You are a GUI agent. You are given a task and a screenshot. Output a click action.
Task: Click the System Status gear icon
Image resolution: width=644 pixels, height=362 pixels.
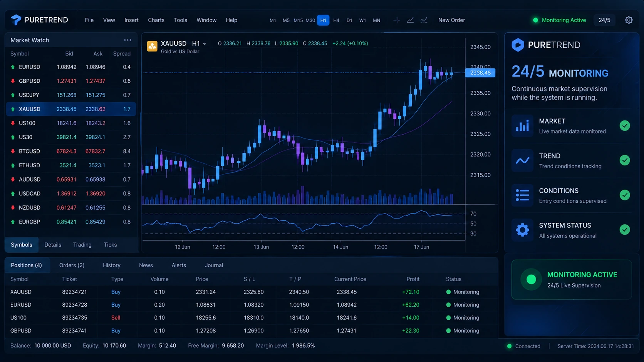522,230
